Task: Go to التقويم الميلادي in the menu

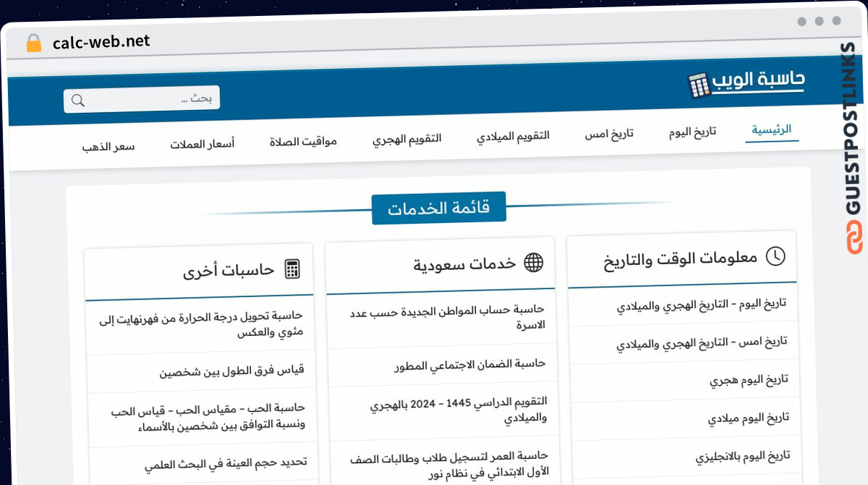Action: point(513,136)
